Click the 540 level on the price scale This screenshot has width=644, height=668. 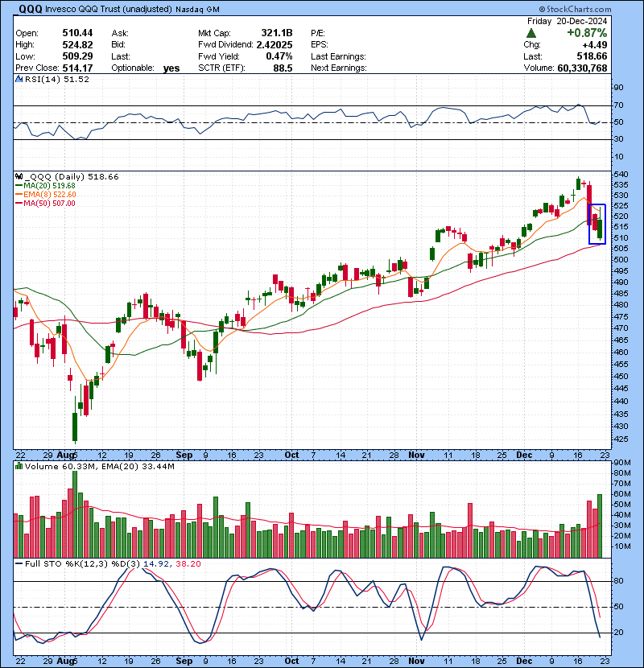click(620, 175)
